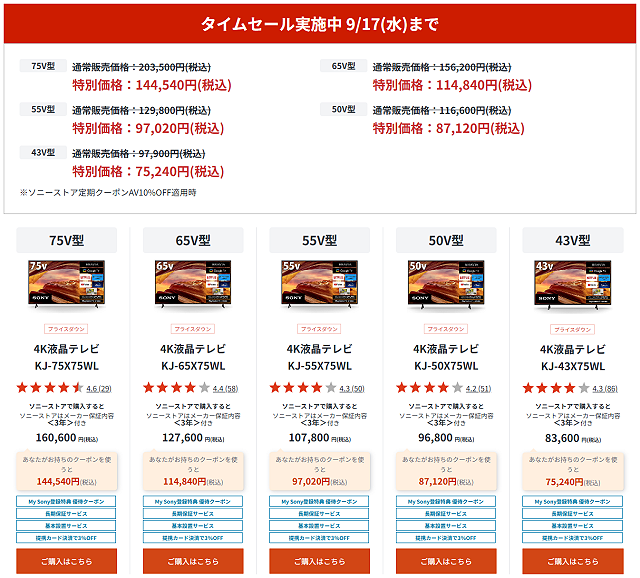Screen dimensions: 640x578
Task: Click the ※ソニーストア定期クーポンAV10%OFF適用時 note
Action: (108, 192)
